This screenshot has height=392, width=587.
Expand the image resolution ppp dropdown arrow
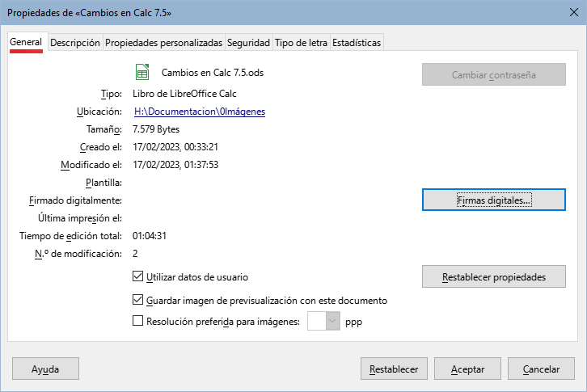332,321
